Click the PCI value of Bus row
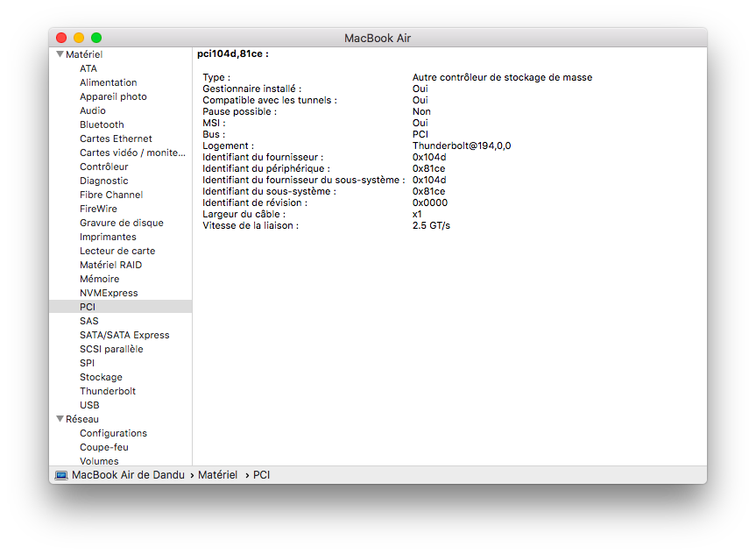Screen dimensions: 756x554 [420, 134]
